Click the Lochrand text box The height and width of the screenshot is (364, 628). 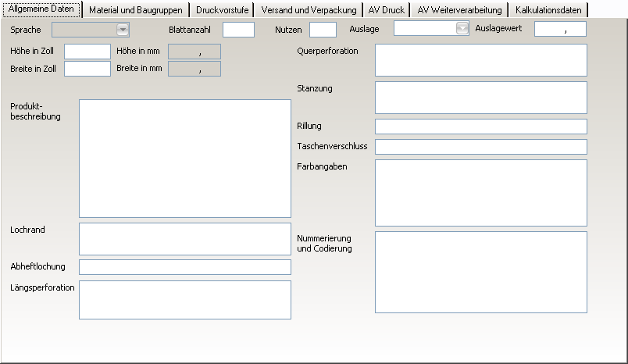(184, 239)
